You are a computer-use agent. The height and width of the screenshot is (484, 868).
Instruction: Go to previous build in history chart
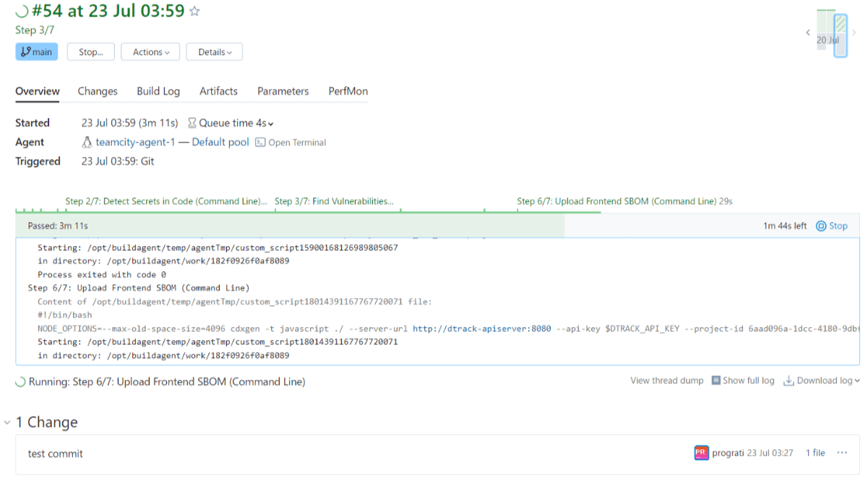click(x=808, y=33)
